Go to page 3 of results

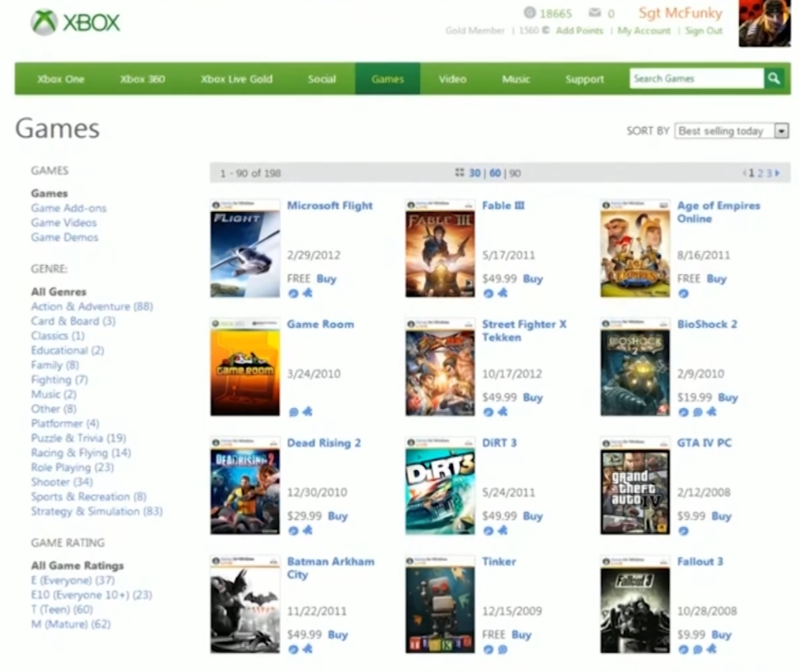click(x=769, y=173)
